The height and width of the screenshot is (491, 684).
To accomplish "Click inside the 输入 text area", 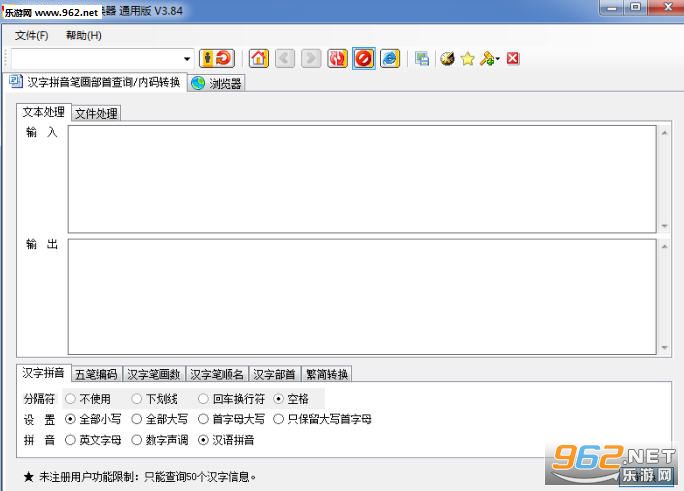I will pyautogui.click(x=362, y=179).
